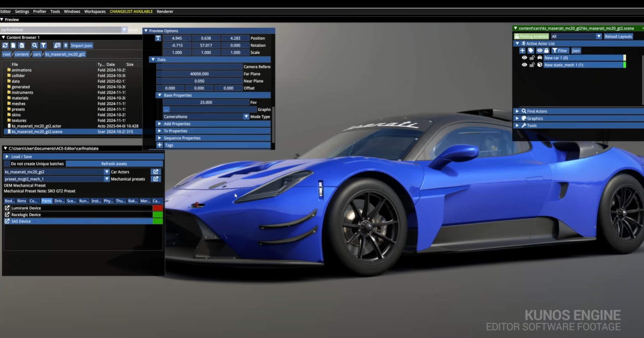
Task: Open the Car Actors external link icon
Action: [x=156, y=172]
